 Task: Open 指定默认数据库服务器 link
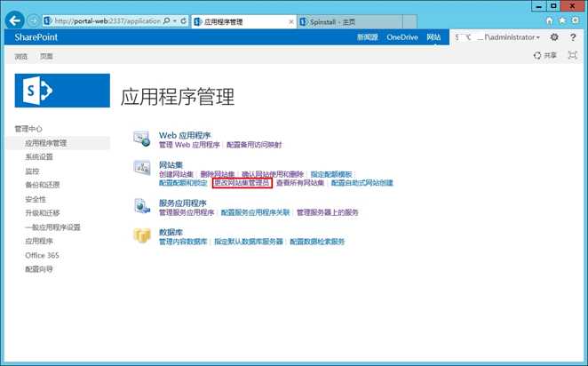pyautogui.click(x=249, y=242)
